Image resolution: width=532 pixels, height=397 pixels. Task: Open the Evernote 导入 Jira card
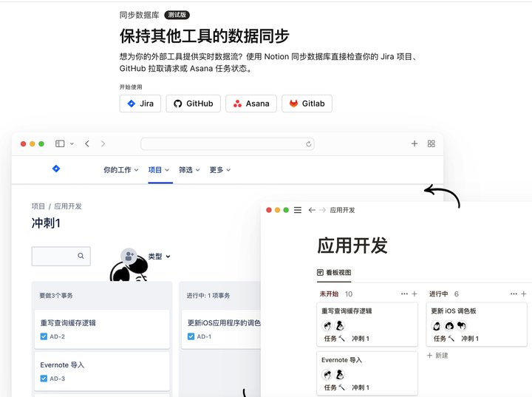[x=102, y=371]
